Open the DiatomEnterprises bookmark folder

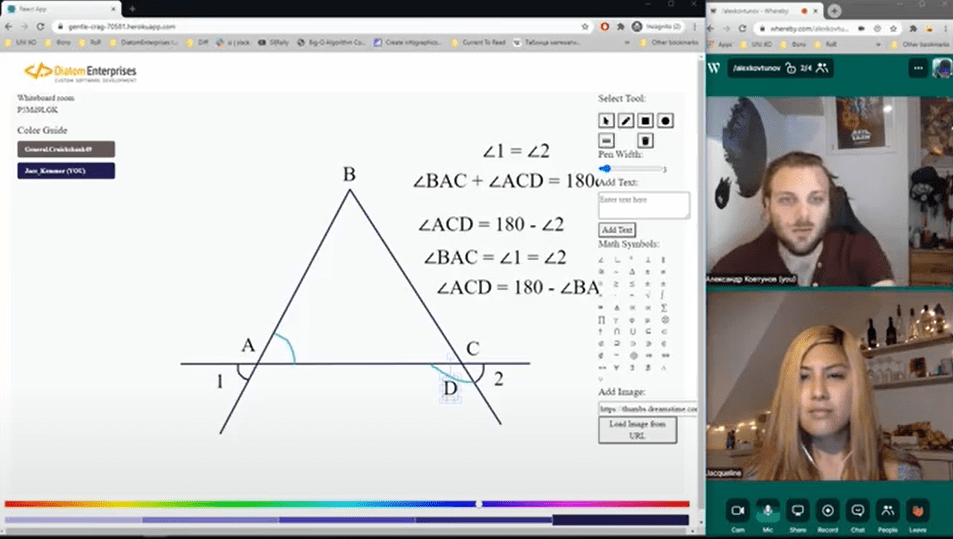(143, 43)
